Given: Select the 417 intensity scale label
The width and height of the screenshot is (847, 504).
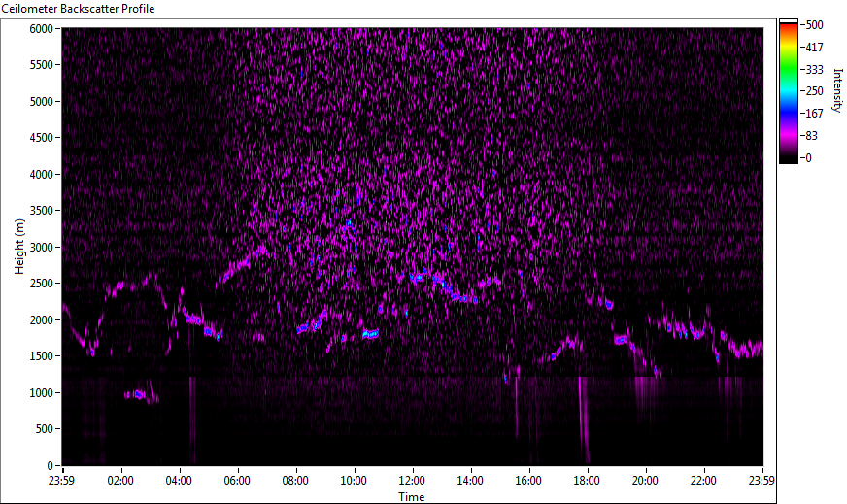Looking at the screenshot, I should click(x=814, y=47).
